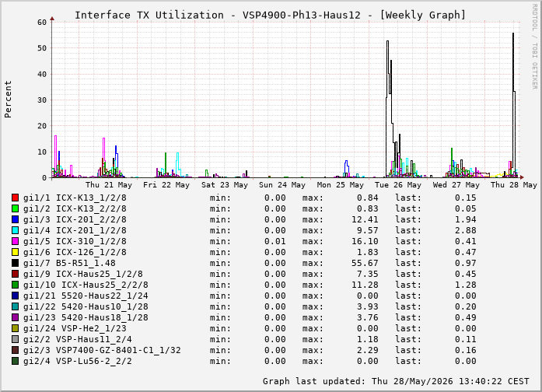Click the purple swatch for gi1/23 5420-Haus18_1/28
The image size is (542, 392).
pyautogui.click(x=15, y=317)
